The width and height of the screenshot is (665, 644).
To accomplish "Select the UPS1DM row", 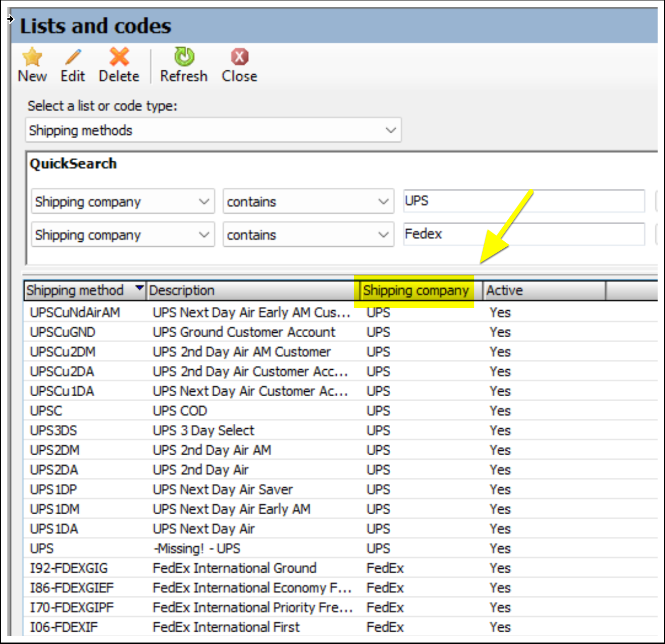I will coord(340,509).
